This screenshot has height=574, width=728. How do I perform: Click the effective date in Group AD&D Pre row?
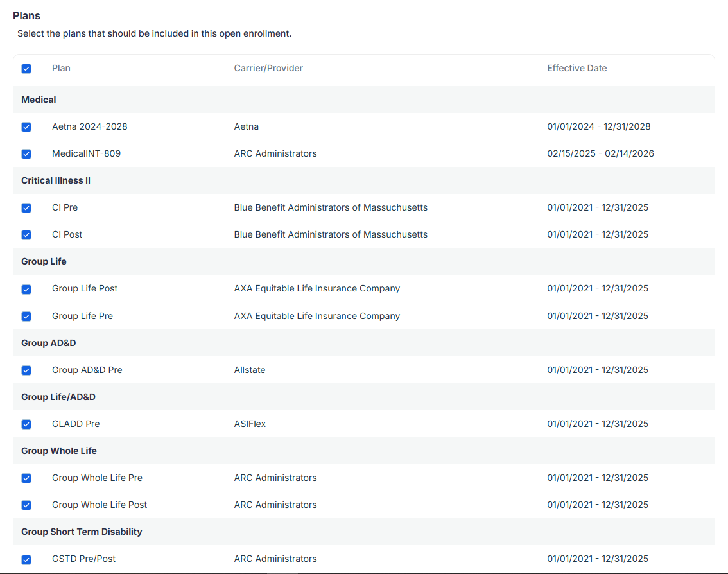click(x=598, y=370)
